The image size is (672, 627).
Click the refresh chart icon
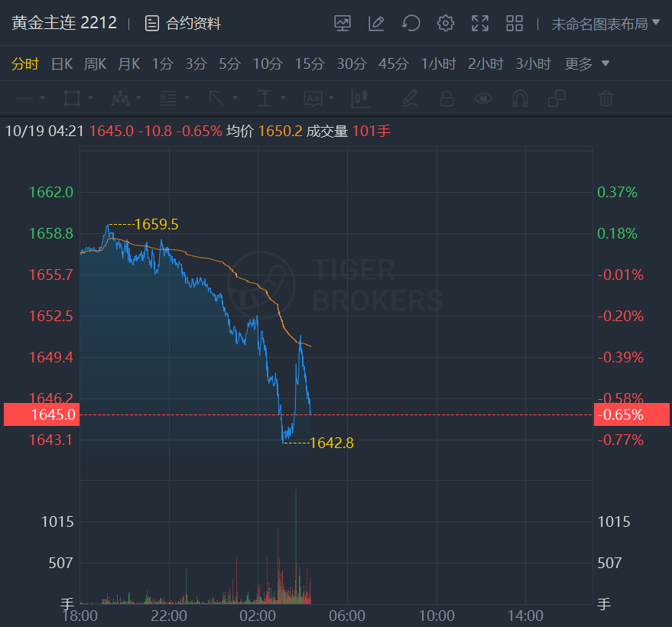pyautogui.click(x=411, y=24)
